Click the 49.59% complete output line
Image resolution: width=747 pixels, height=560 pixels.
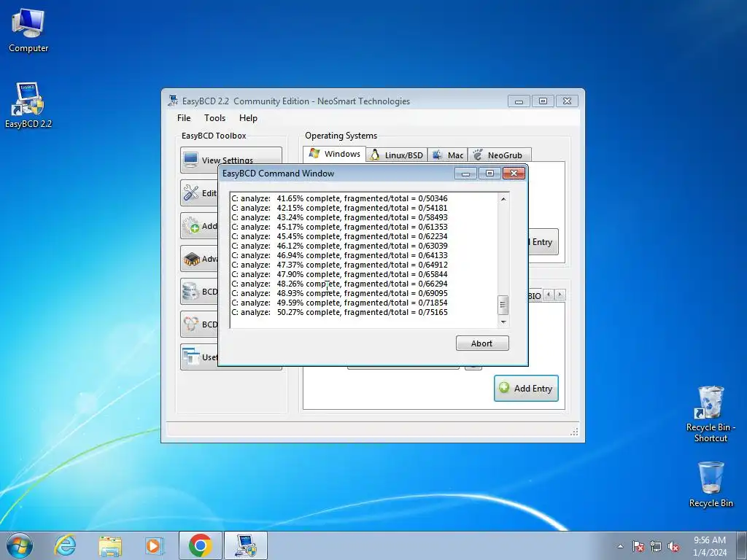coord(339,303)
